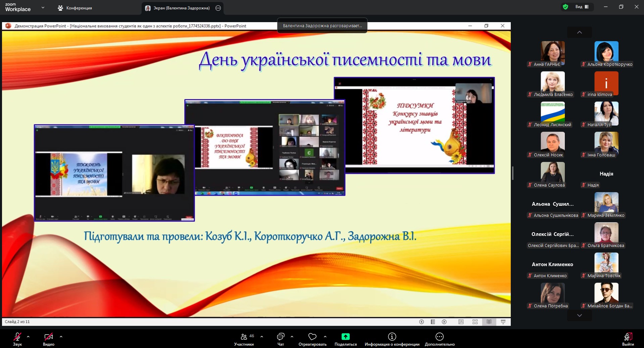The image size is (644, 348).
Task: Click the green Поделиться share screen icon
Action: coord(345,337)
